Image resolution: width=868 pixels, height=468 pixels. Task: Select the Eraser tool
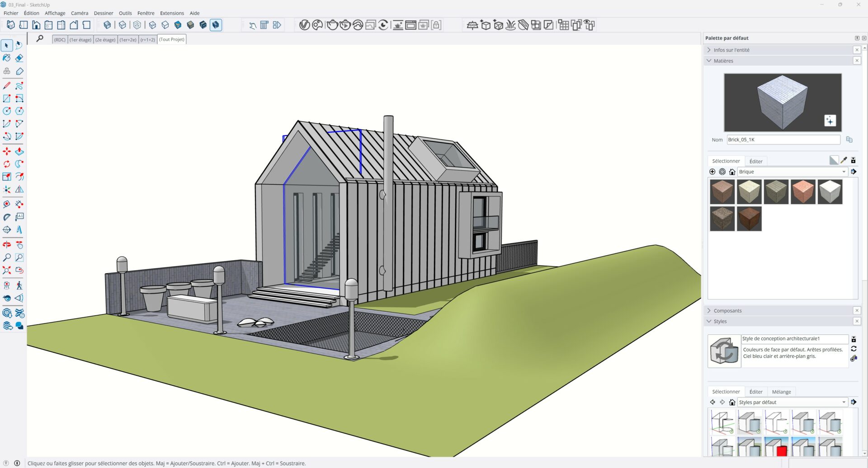coord(19,58)
